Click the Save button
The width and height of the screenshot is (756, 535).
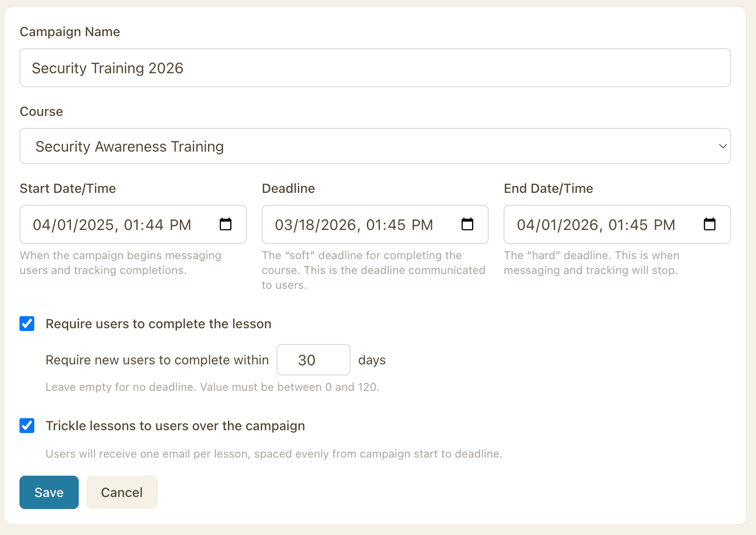point(49,492)
